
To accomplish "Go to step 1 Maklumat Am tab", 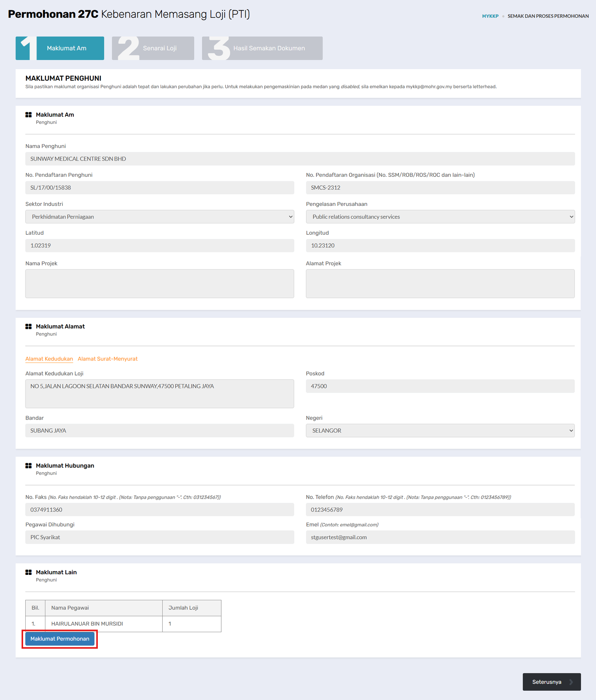I will point(60,48).
